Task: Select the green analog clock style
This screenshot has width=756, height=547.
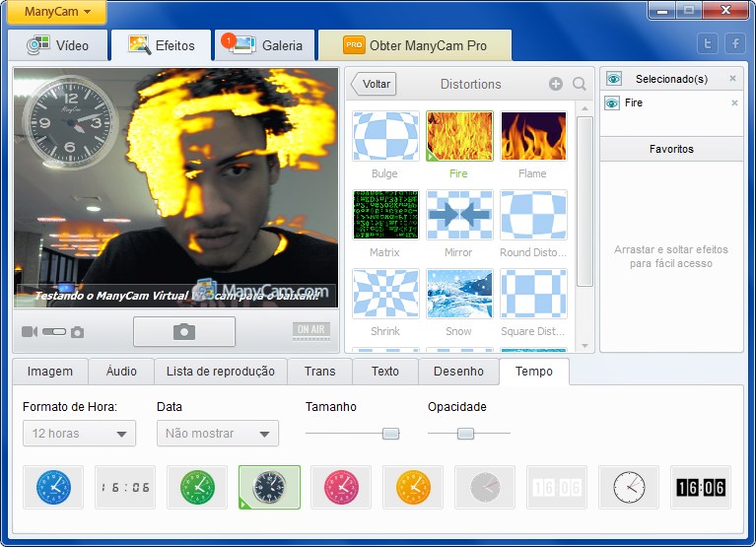Action: click(197, 487)
